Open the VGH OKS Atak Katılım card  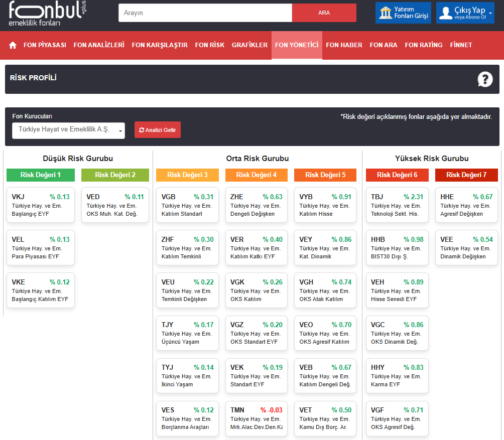click(x=325, y=290)
